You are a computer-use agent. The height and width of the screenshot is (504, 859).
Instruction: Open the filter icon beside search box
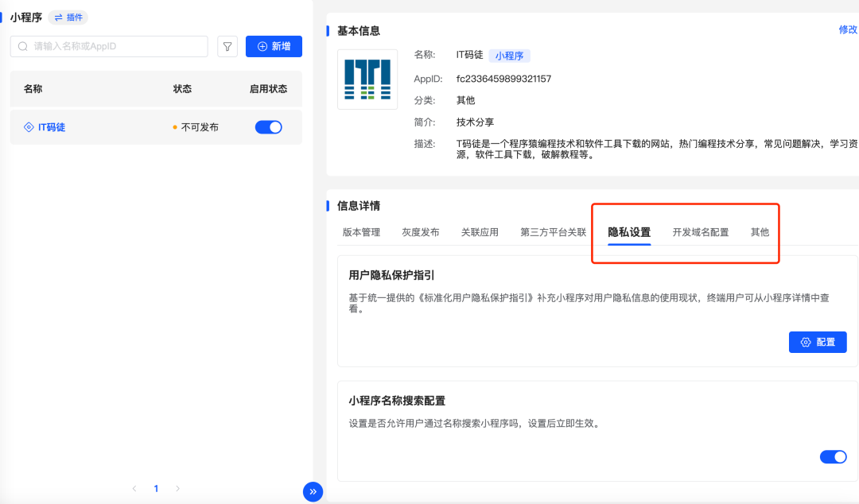click(x=227, y=46)
